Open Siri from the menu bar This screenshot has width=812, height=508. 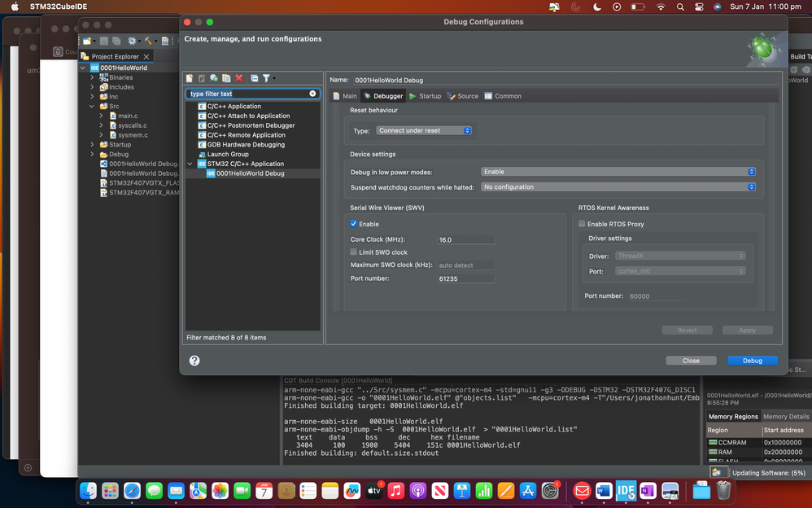718,7
